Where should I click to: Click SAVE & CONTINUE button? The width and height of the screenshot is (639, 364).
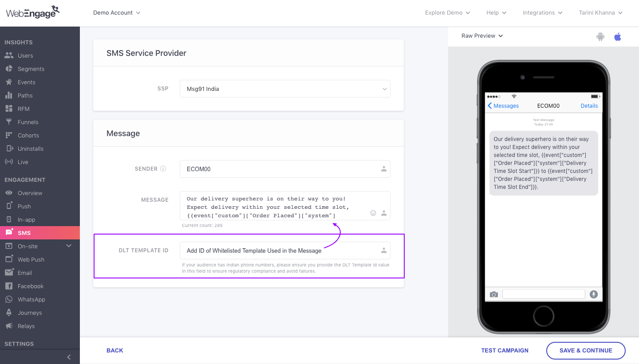586,350
